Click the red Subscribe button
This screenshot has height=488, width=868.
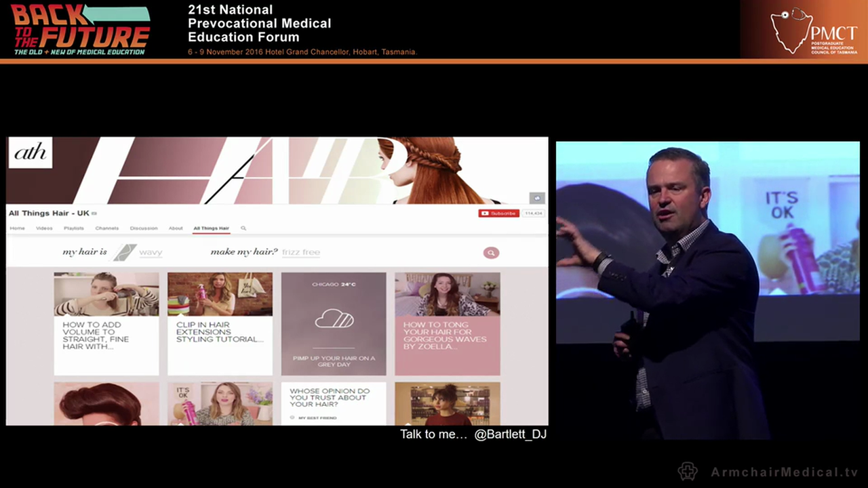498,213
